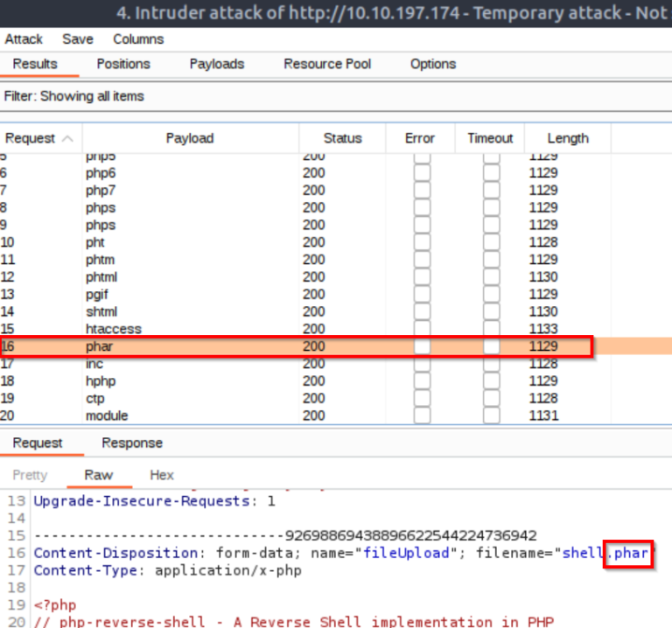The image size is (672, 628).
Task: Sort by the Length column header
Action: tap(568, 138)
